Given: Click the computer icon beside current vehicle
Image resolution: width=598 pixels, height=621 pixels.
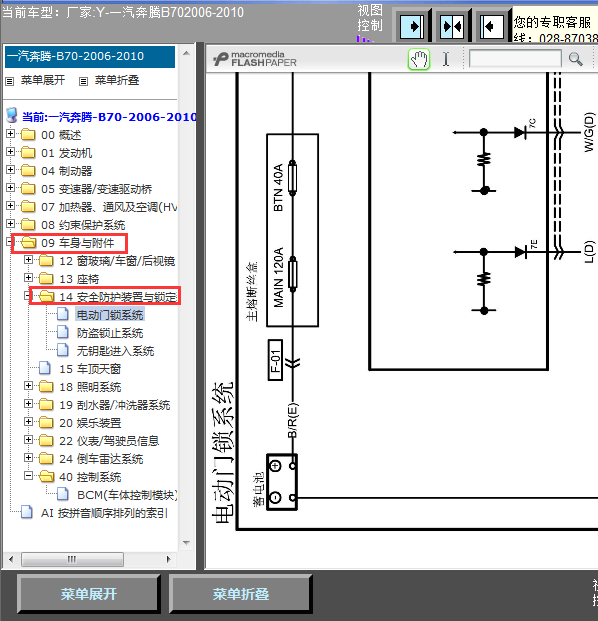Looking at the screenshot, I should [x=12, y=115].
